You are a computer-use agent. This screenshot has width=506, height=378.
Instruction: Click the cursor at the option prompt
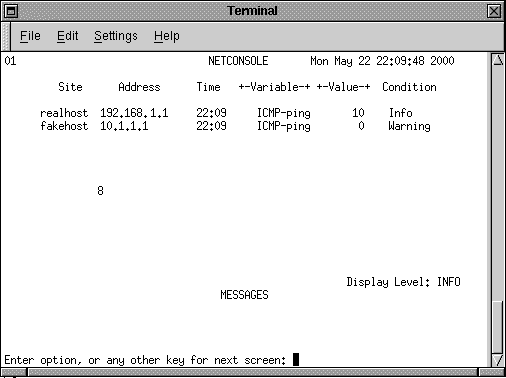tap(296, 360)
